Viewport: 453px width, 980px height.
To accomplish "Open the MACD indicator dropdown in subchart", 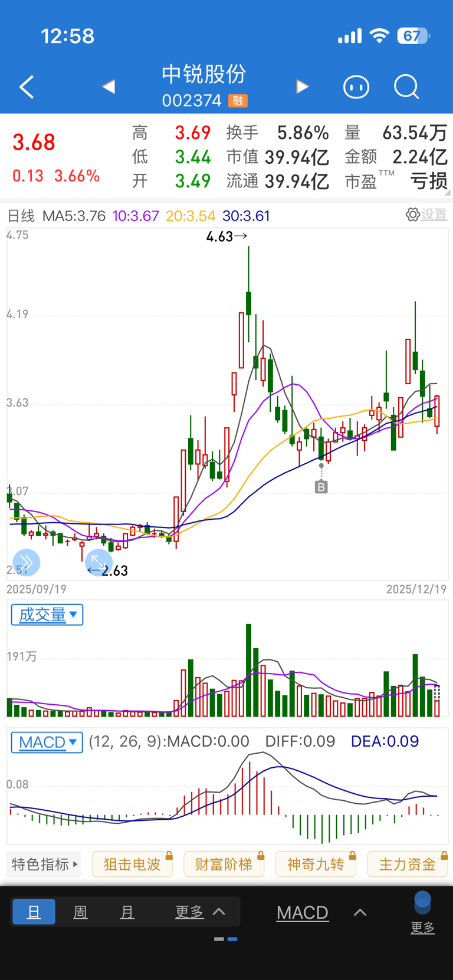I will 47,742.
